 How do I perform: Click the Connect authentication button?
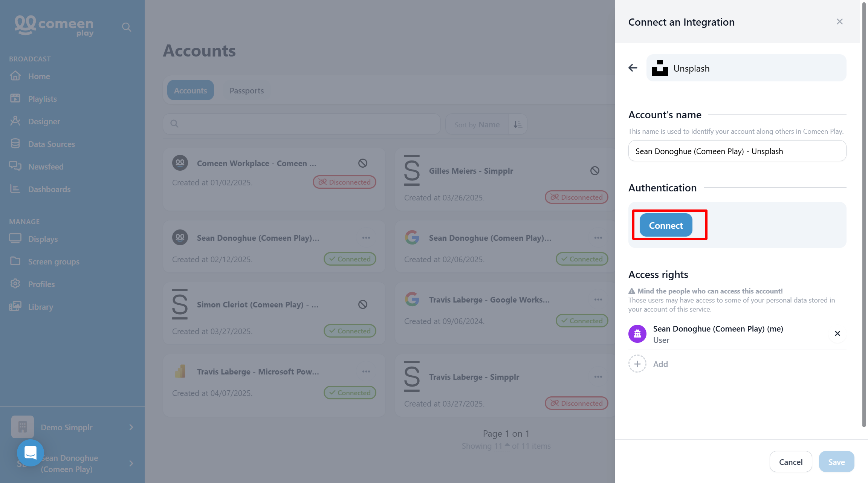(666, 225)
